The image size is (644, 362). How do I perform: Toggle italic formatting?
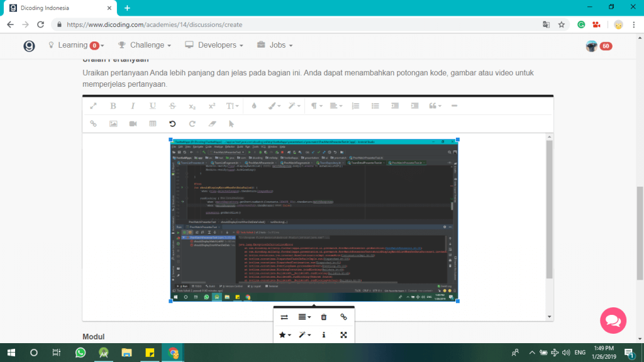click(133, 106)
